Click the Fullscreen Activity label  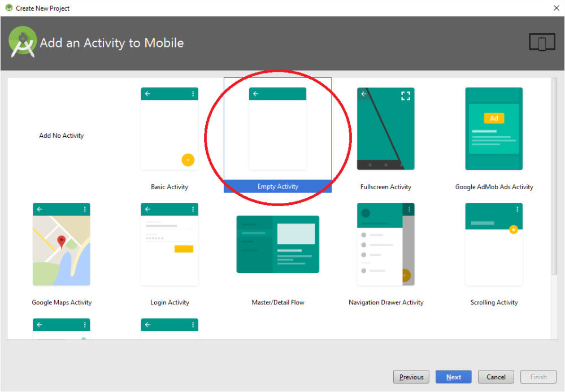[385, 187]
